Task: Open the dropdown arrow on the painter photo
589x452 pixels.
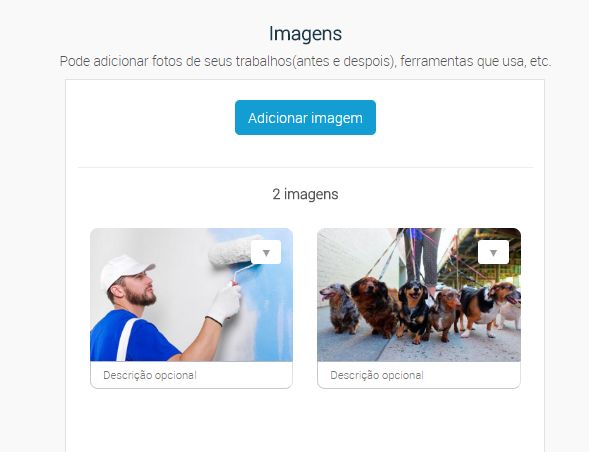Action: [x=266, y=252]
